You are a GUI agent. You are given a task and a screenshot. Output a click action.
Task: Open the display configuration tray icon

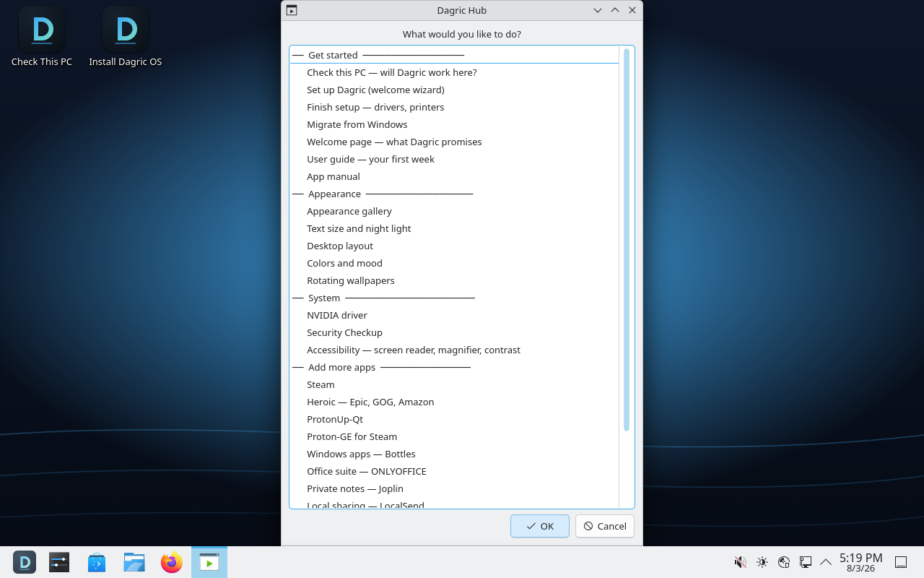(806, 562)
